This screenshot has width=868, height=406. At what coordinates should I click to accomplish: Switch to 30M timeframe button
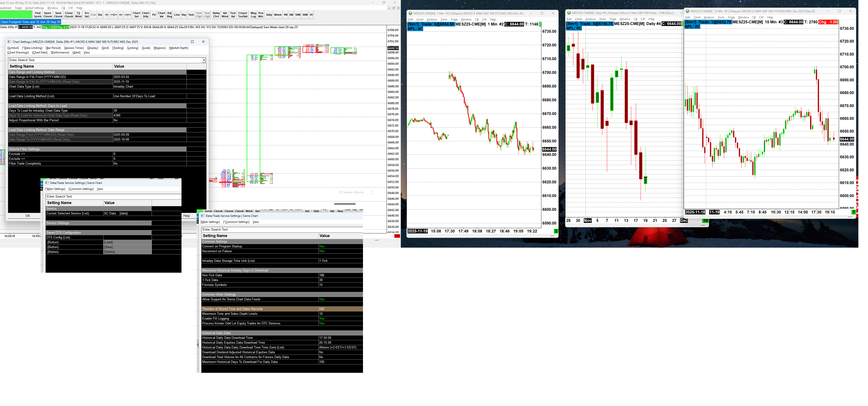[304, 15]
